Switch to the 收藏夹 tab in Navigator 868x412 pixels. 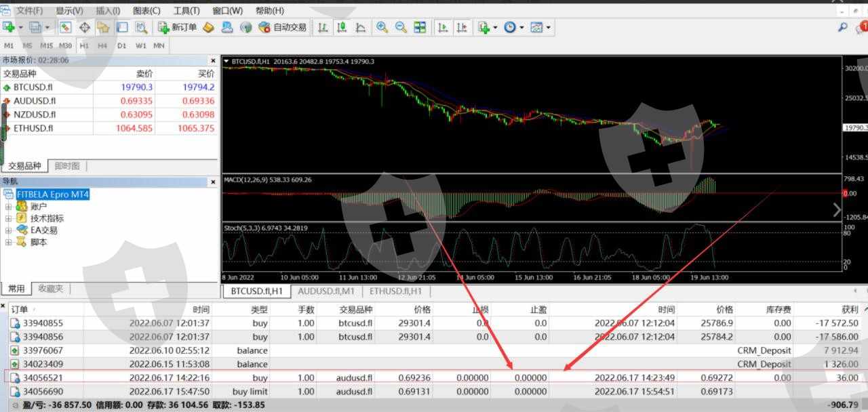pyautogui.click(x=50, y=289)
